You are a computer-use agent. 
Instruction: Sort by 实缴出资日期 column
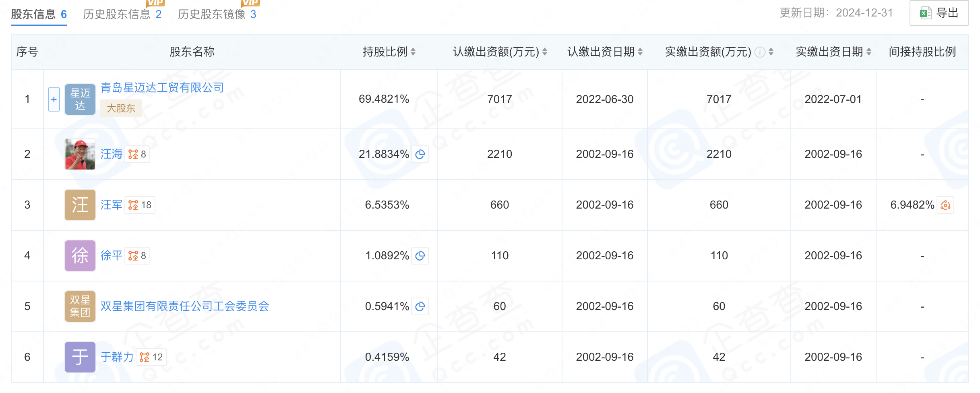869,52
